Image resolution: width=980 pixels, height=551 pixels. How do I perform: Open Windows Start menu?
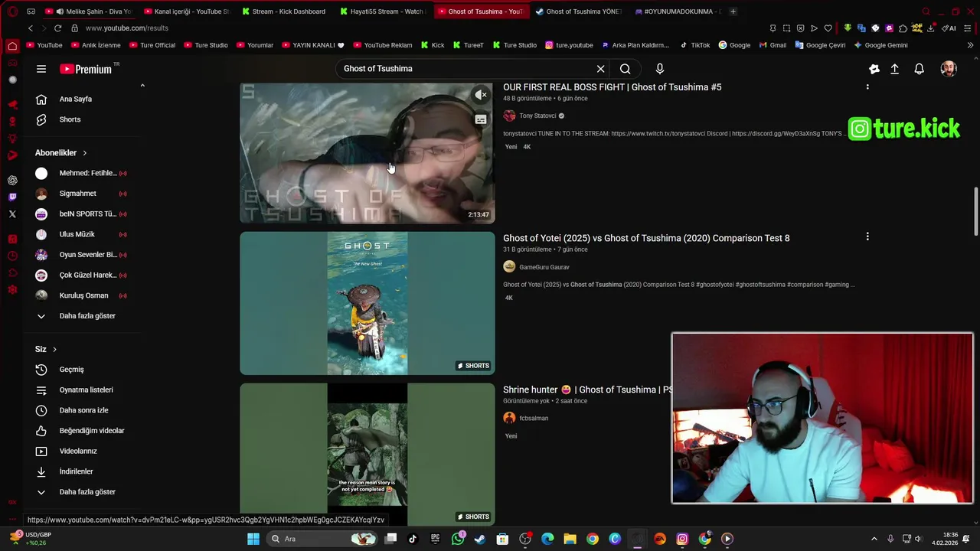pyautogui.click(x=253, y=539)
